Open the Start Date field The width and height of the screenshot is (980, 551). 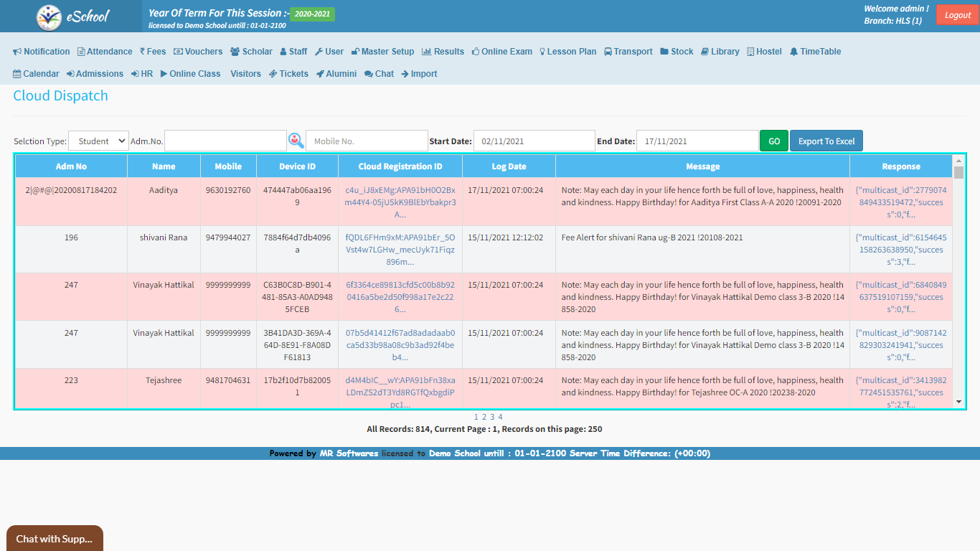coord(534,141)
